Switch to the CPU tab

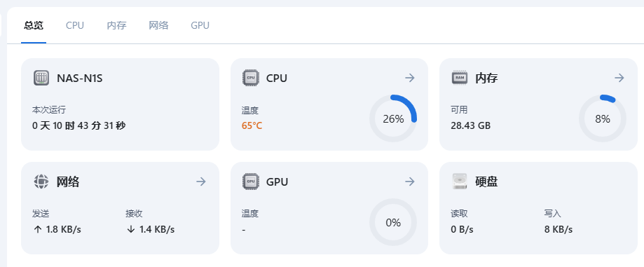(x=75, y=25)
